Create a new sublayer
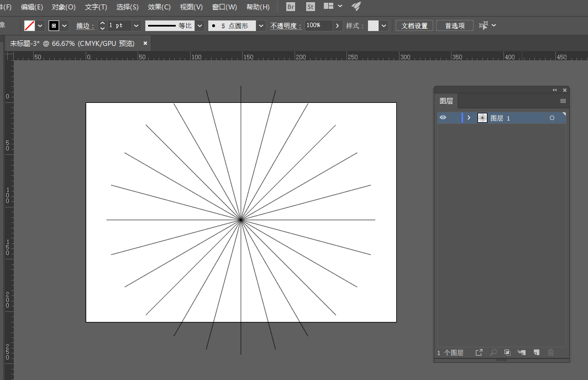 522,352
